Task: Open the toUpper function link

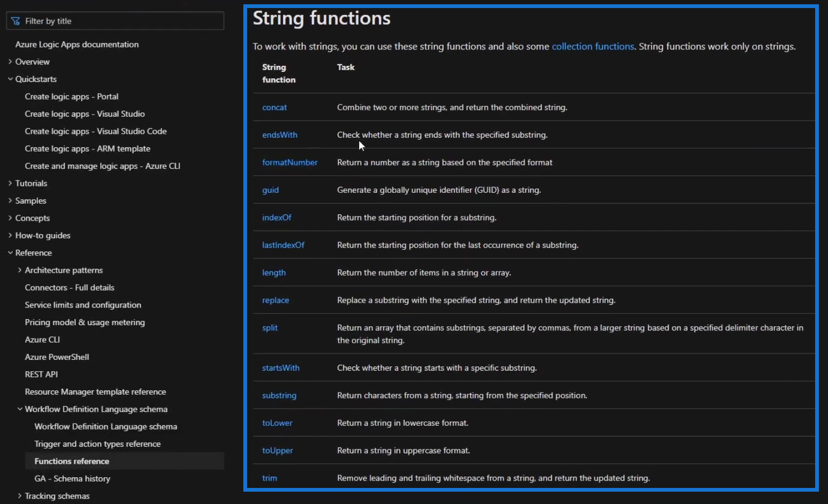Action: coord(278,451)
